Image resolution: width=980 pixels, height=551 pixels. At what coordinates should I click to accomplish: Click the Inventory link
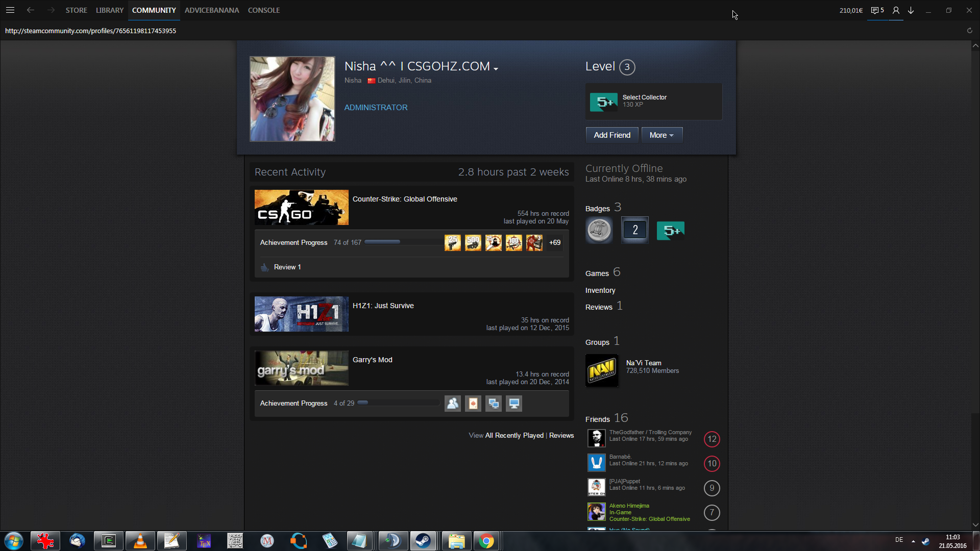(x=600, y=290)
